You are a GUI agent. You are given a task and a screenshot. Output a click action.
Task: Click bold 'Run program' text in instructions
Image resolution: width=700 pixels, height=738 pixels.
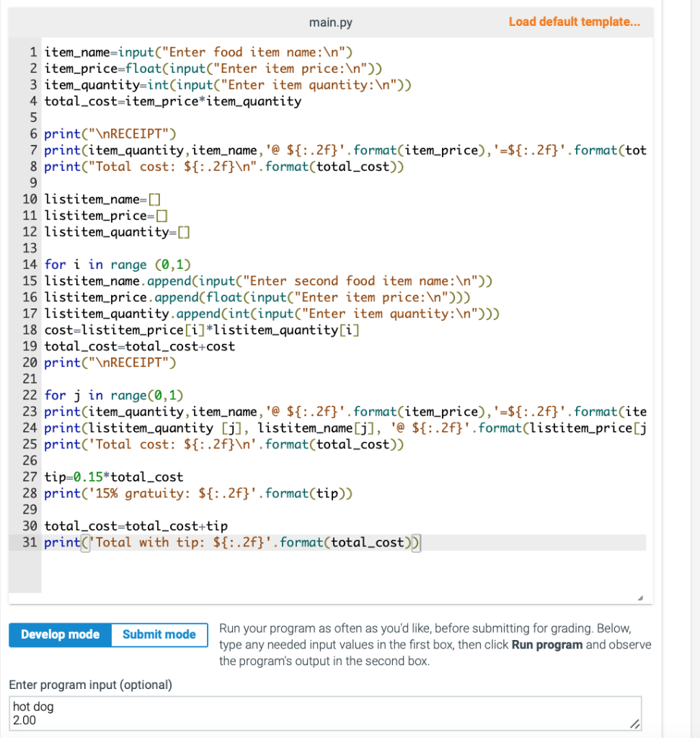click(547, 645)
